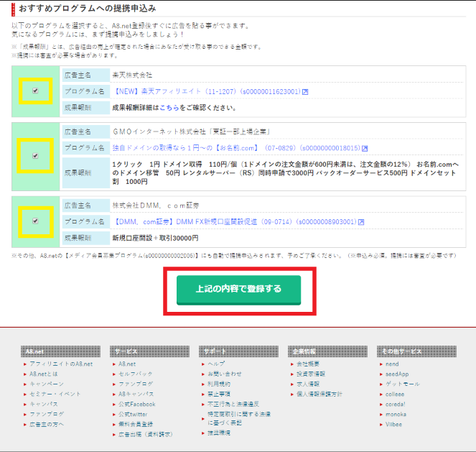Open external link icon beside お名前.com program
The image size is (476, 452).
pos(365,148)
